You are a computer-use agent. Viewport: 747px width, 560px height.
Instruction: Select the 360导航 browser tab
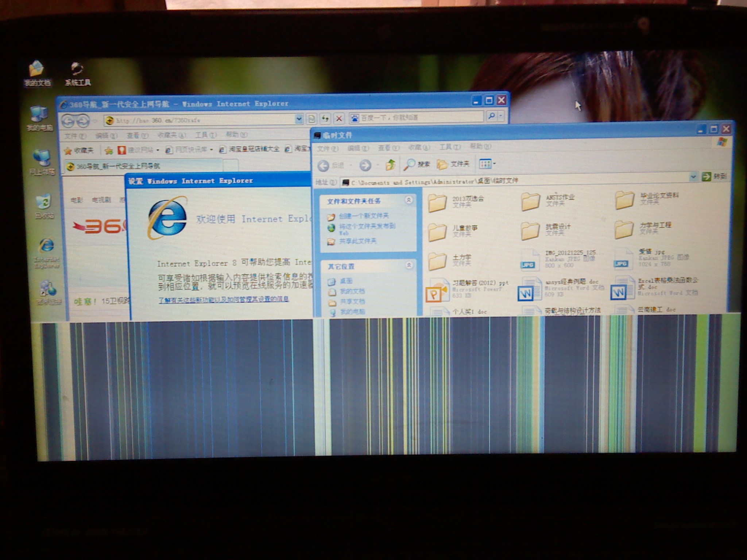point(142,166)
